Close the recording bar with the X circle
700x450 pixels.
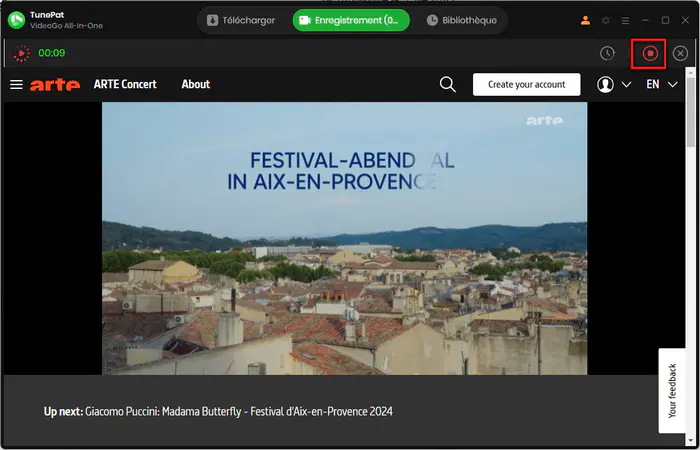680,54
